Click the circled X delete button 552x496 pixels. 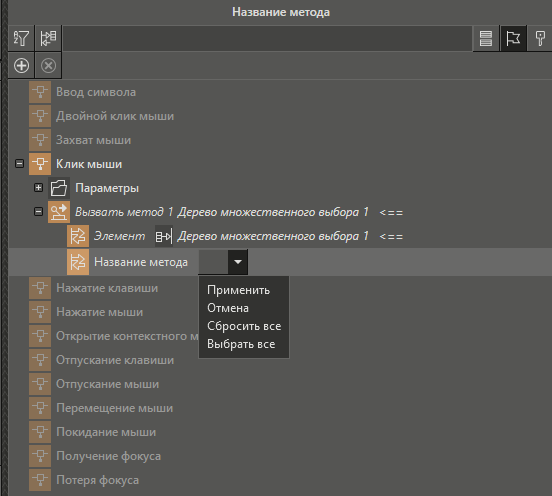pyautogui.click(x=48, y=65)
